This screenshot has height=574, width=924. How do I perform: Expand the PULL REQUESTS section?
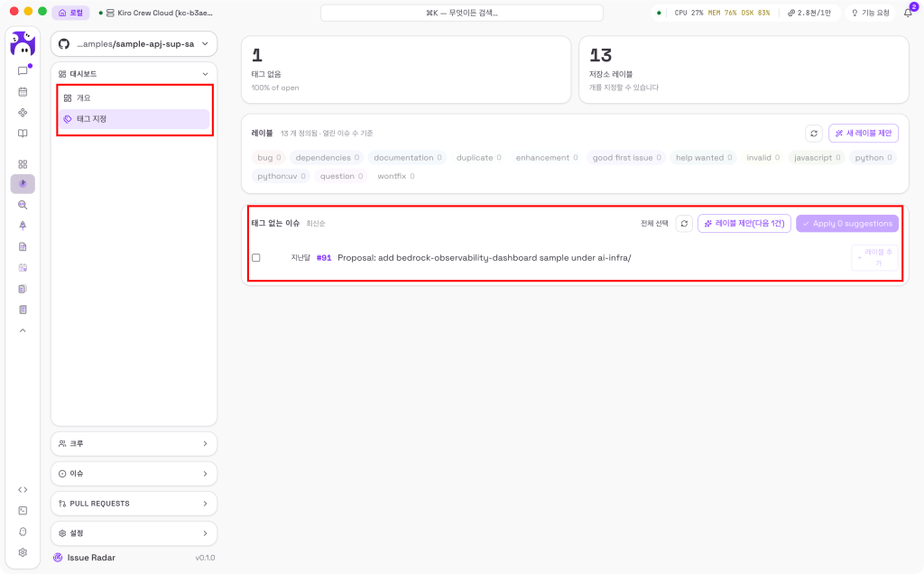[x=134, y=504]
